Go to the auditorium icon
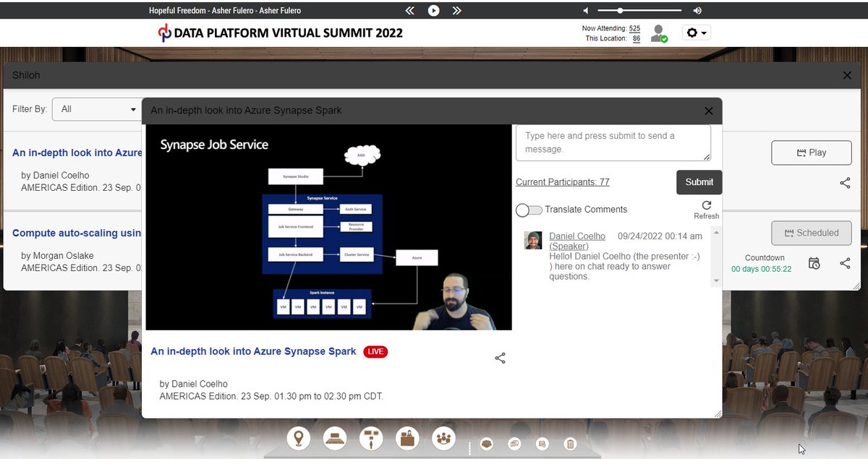 tap(335, 438)
